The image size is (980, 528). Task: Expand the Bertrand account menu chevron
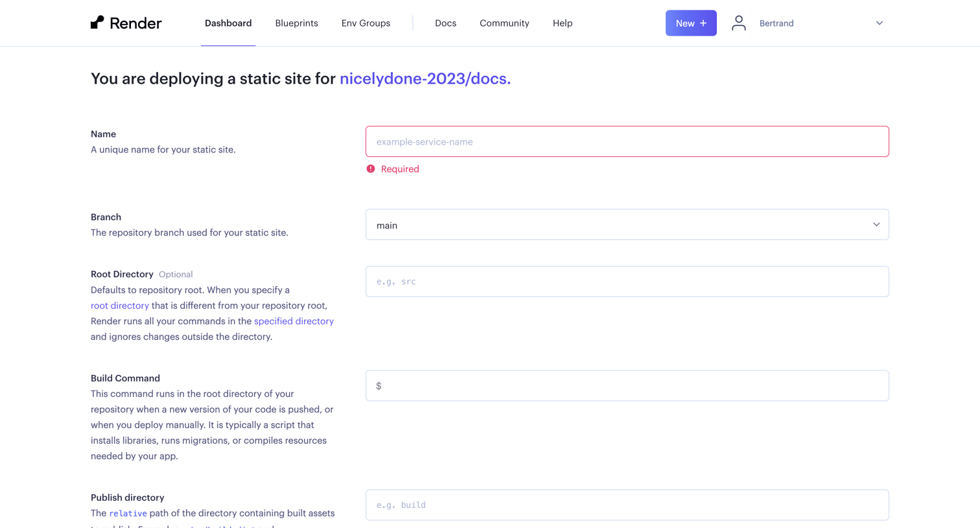pyautogui.click(x=880, y=23)
